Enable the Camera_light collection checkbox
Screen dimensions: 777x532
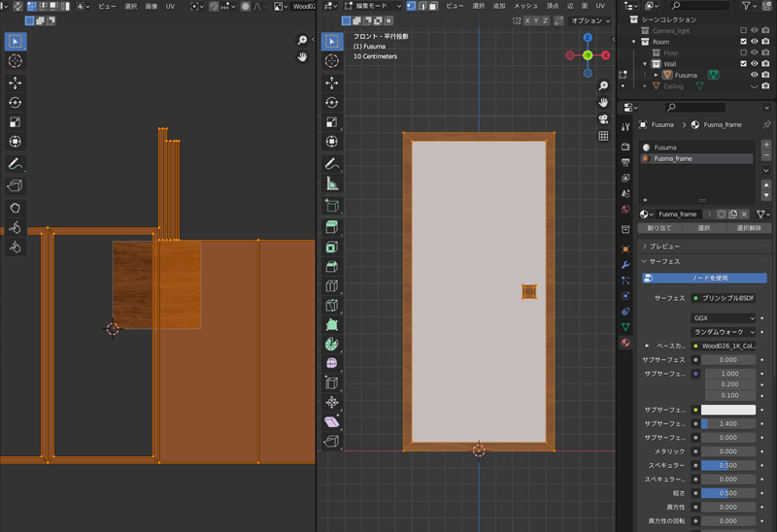(743, 30)
